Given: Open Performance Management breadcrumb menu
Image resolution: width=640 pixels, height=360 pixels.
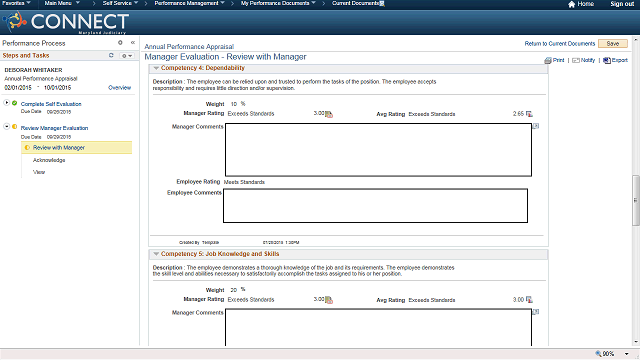Looking at the screenshot, I should tap(189, 3).
